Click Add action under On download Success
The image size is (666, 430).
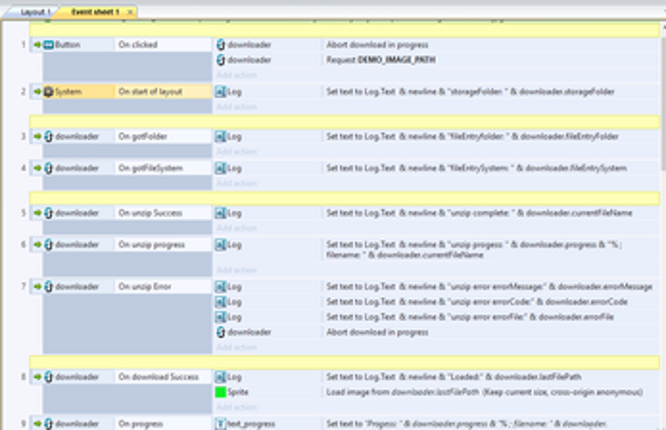[x=237, y=407]
